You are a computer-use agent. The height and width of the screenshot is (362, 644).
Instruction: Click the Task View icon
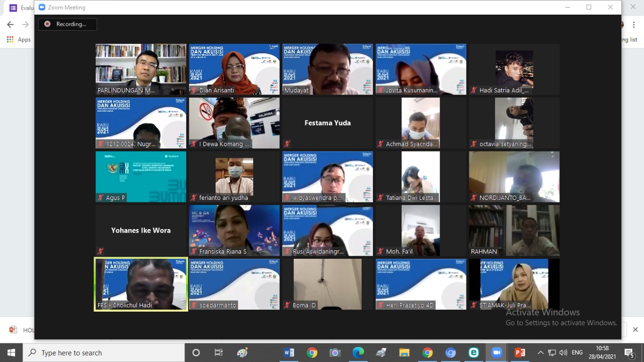tap(219, 352)
